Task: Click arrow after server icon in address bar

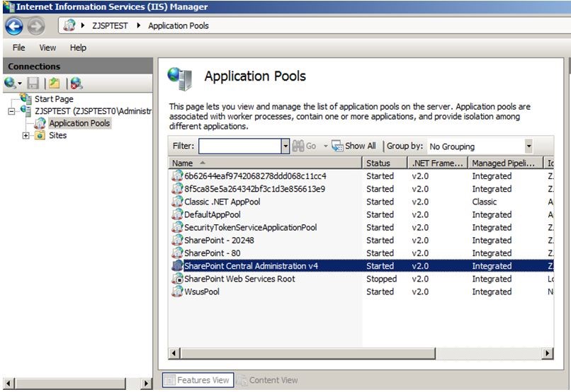Action: pyautogui.click(x=83, y=25)
